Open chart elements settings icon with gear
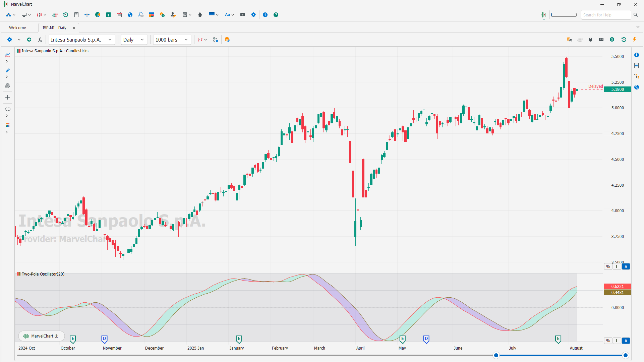644x362 pixels. [x=216, y=40]
